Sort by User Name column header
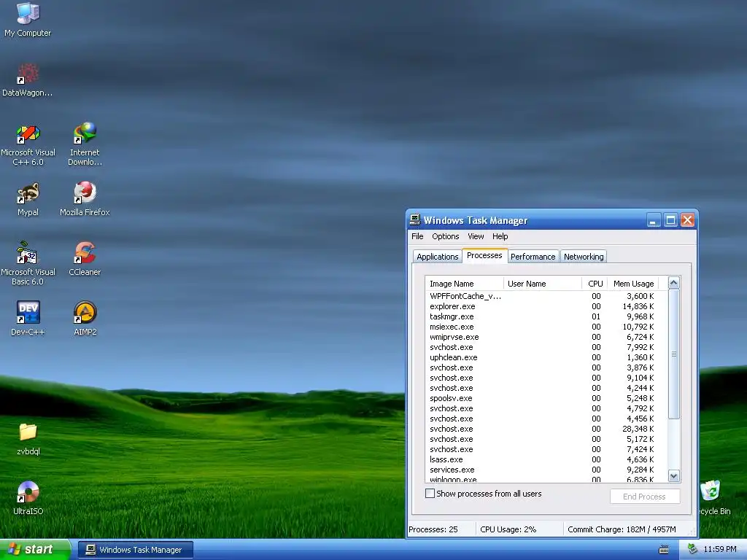 pos(543,284)
